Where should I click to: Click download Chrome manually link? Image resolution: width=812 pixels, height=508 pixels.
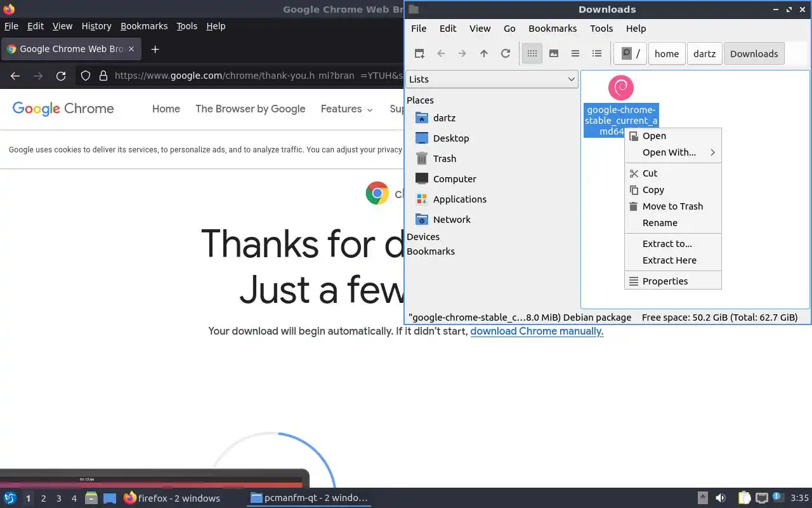[537, 331]
